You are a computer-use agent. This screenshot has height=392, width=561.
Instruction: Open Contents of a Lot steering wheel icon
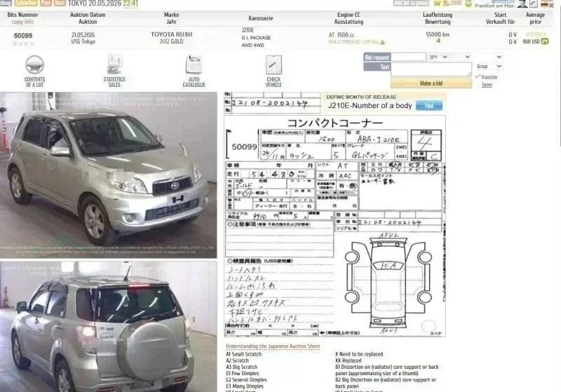(34, 65)
